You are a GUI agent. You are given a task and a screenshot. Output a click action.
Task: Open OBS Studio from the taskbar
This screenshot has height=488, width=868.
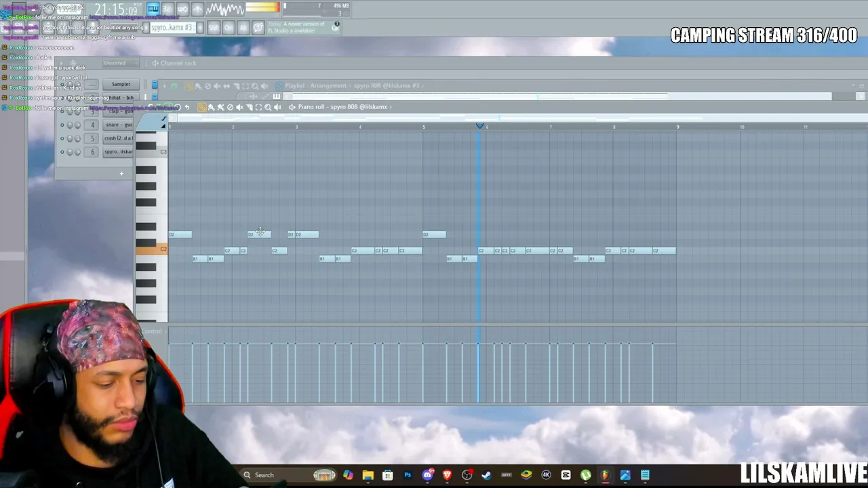click(467, 475)
